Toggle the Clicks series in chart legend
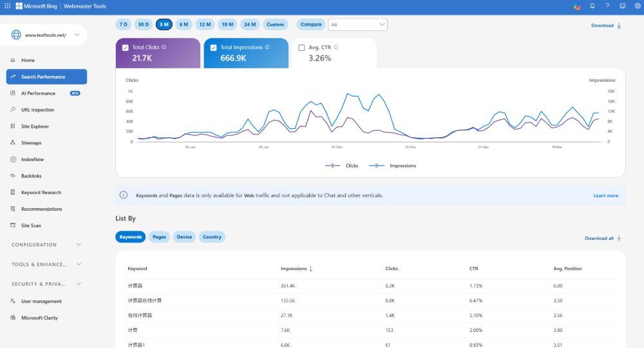This screenshot has width=644, height=348. (x=343, y=166)
